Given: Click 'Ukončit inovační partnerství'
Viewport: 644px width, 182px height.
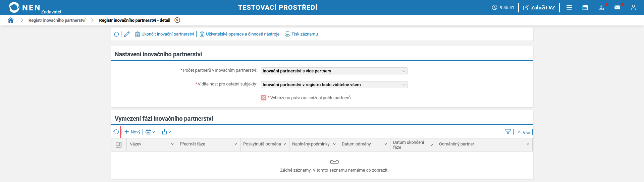Looking at the screenshot, I should tap(165, 34).
